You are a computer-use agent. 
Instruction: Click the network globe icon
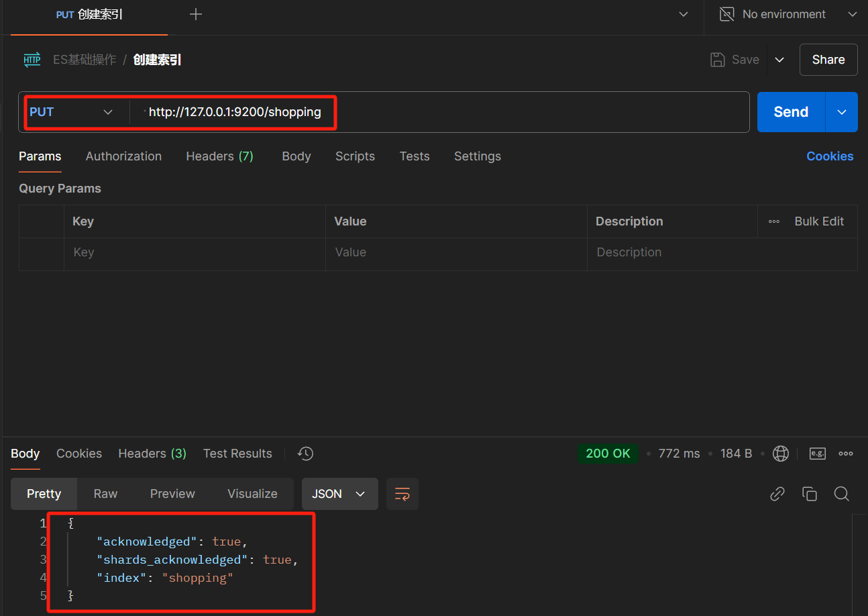pyautogui.click(x=781, y=454)
